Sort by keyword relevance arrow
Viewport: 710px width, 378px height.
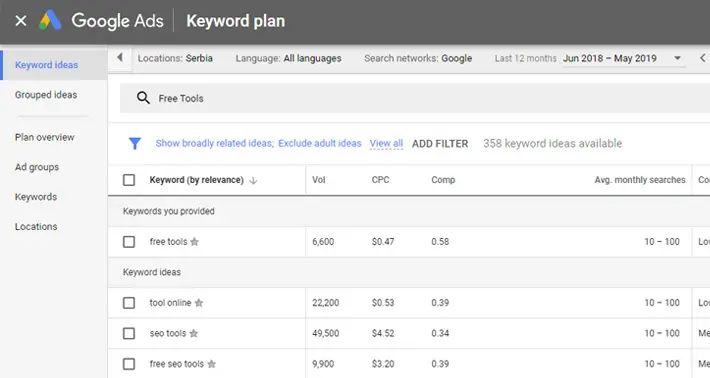(x=254, y=180)
